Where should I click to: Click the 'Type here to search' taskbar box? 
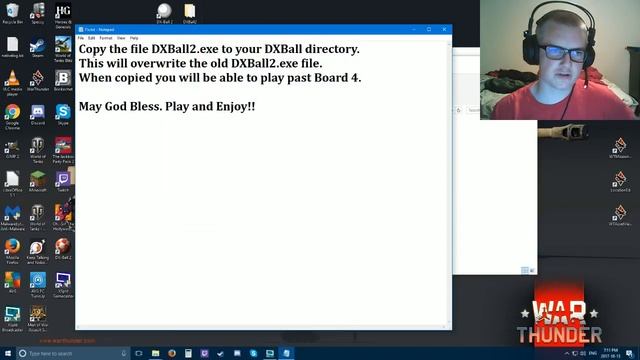[73, 353]
